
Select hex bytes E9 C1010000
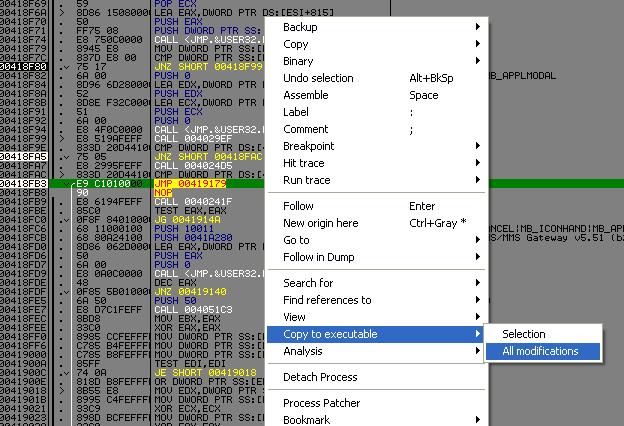click(109, 184)
